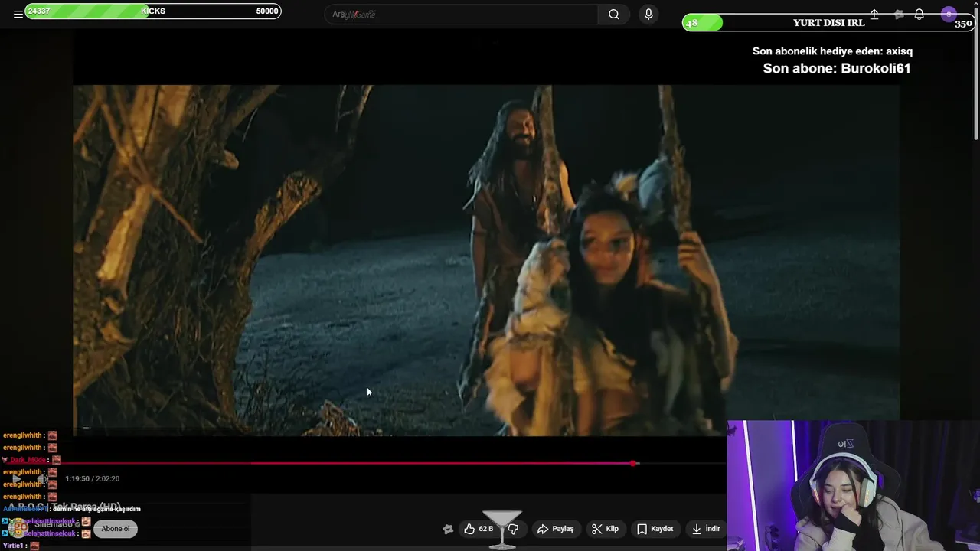The height and width of the screenshot is (551, 980).
Task: Click the play button in player controls
Action: coord(16,479)
